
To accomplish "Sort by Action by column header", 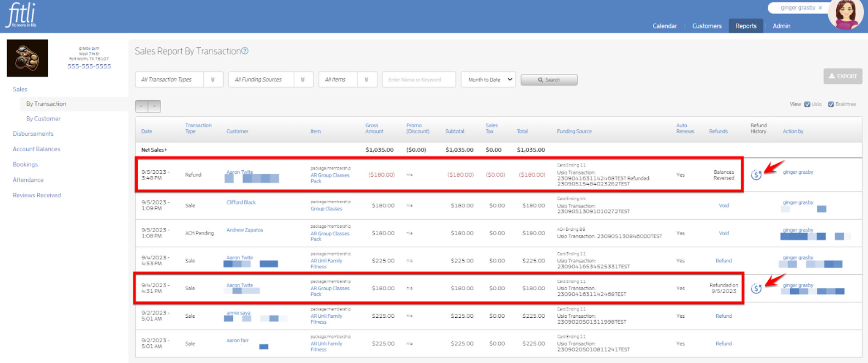I will [793, 131].
